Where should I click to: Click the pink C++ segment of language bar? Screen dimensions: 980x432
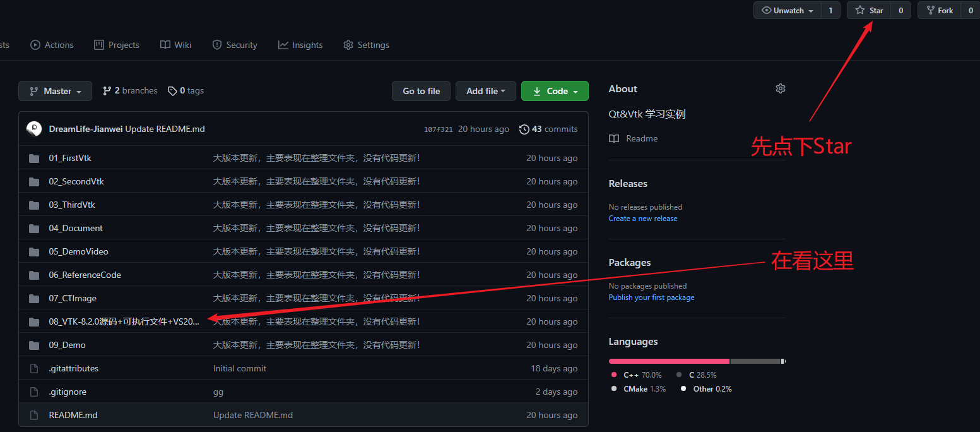tap(669, 361)
